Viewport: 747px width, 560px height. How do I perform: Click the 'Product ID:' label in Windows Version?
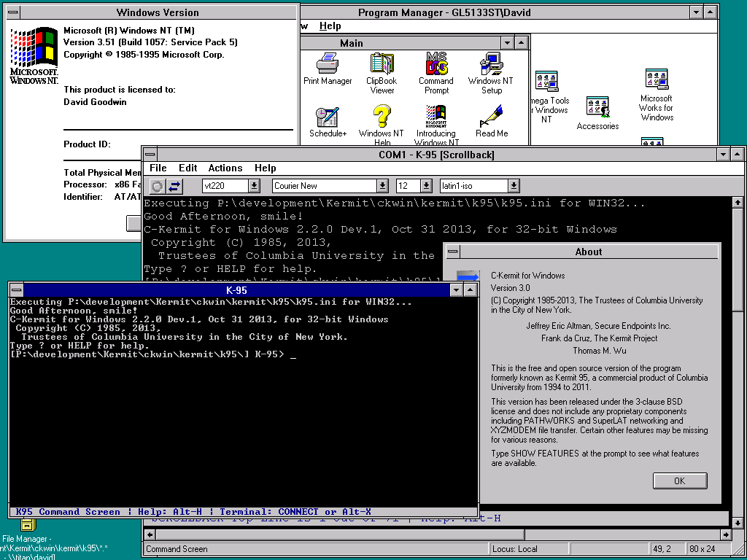point(88,144)
